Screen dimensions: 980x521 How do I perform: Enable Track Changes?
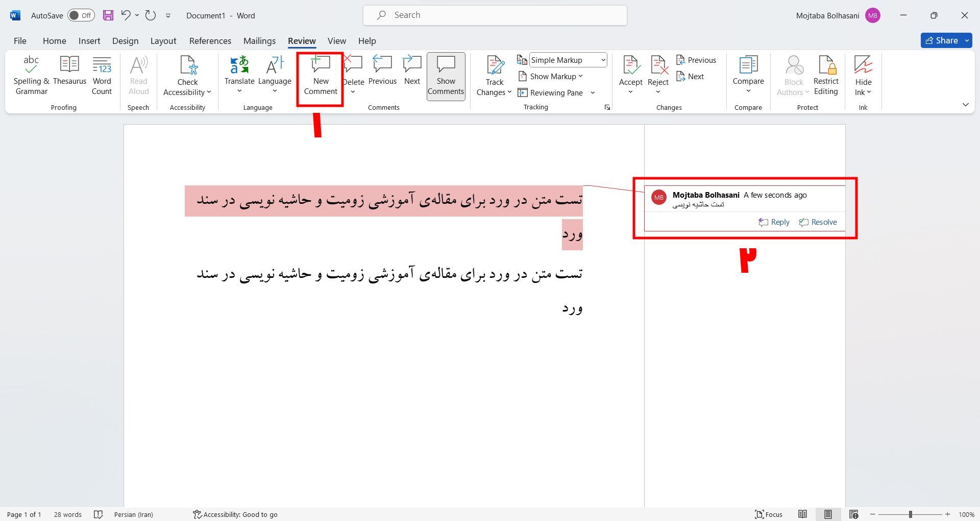click(493, 75)
